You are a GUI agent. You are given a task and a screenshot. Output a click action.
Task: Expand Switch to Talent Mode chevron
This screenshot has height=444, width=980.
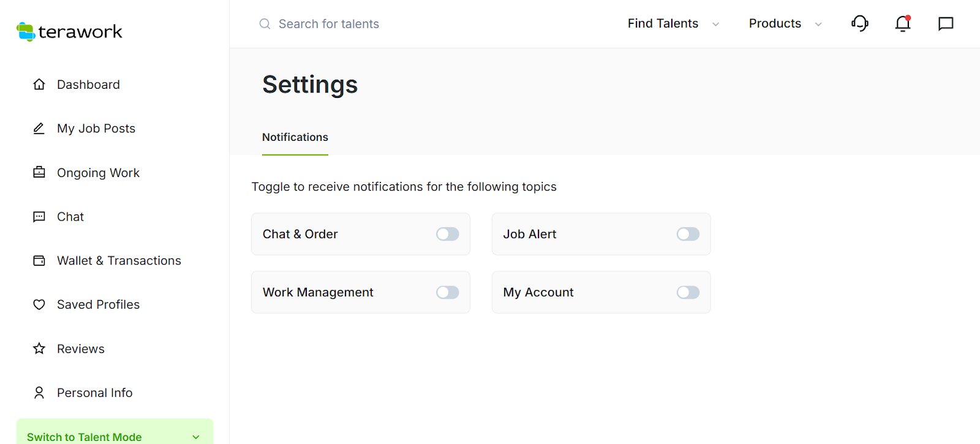click(196, 437)
